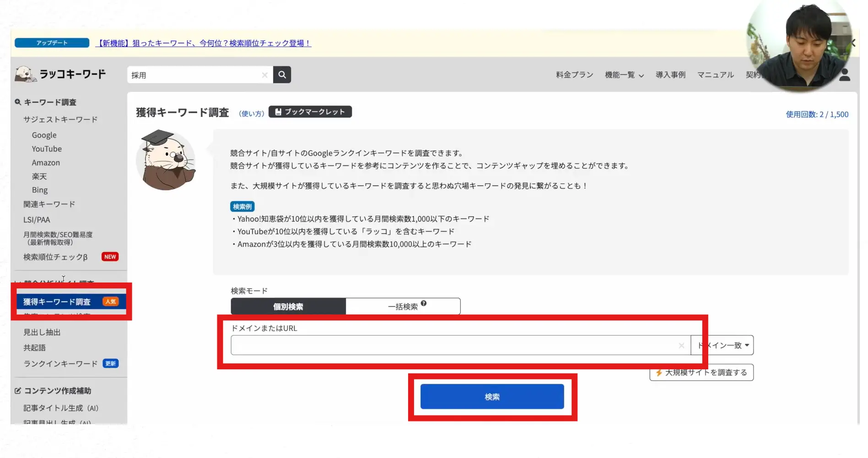Viewport: 868px width, 458px height.
Task: Click the help question mark icon
Action: pyautogui.click(x=424, y=304)
